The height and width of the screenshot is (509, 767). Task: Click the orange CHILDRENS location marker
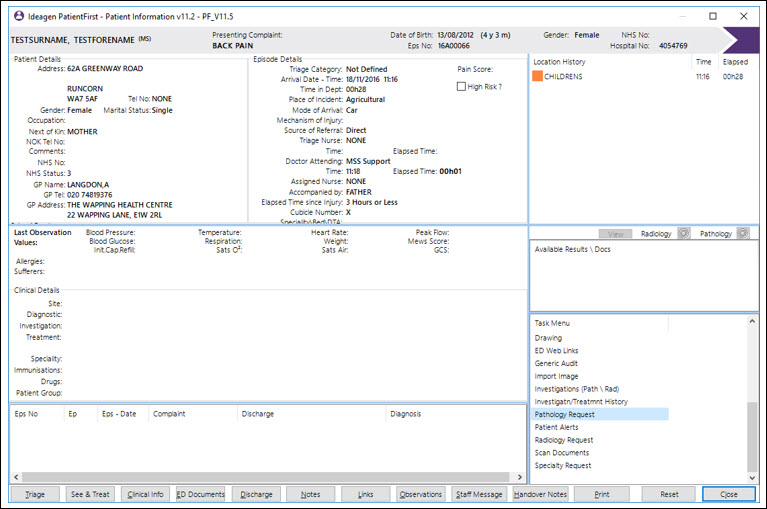[x=537, y=76]
